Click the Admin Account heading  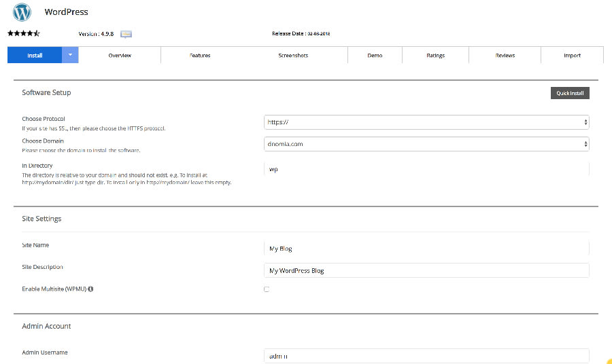[x=46, y=326]
